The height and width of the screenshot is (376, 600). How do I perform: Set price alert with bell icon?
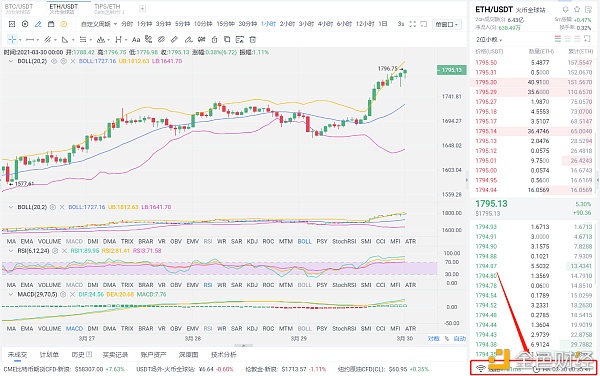pyautogui.click(x=566, y=9)
